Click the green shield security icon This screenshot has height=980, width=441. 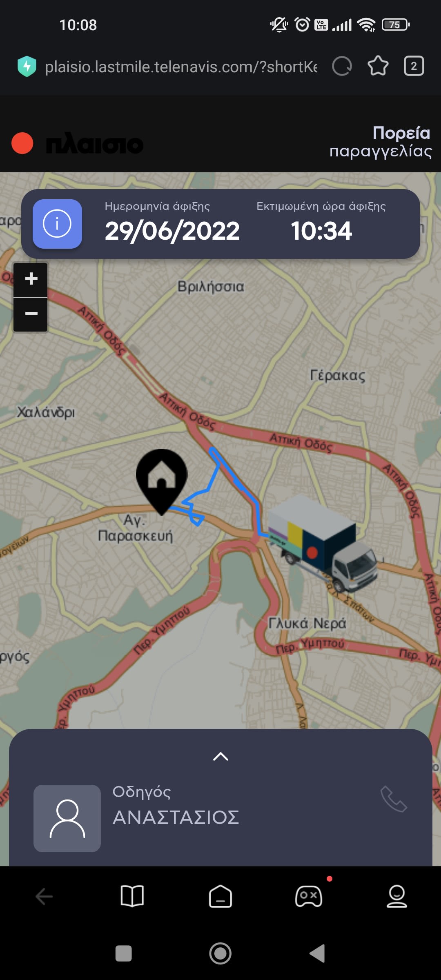27,66
